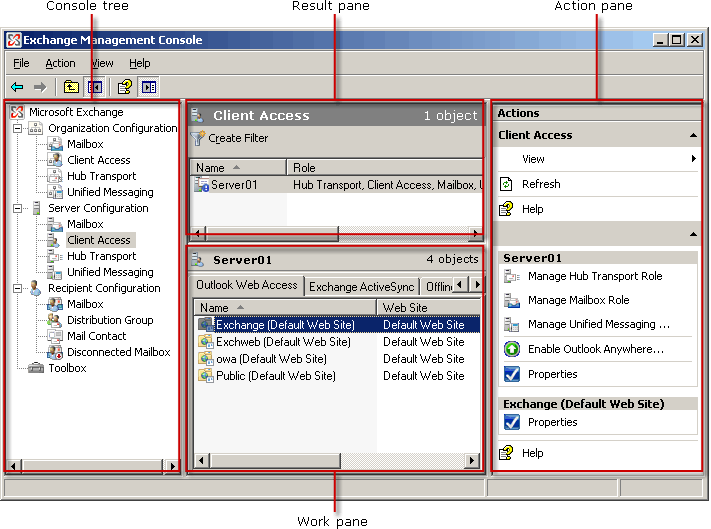Click the Help toolbar icon with question mark
The width and height of the screenshot is (711, 529).
point(125,87)
